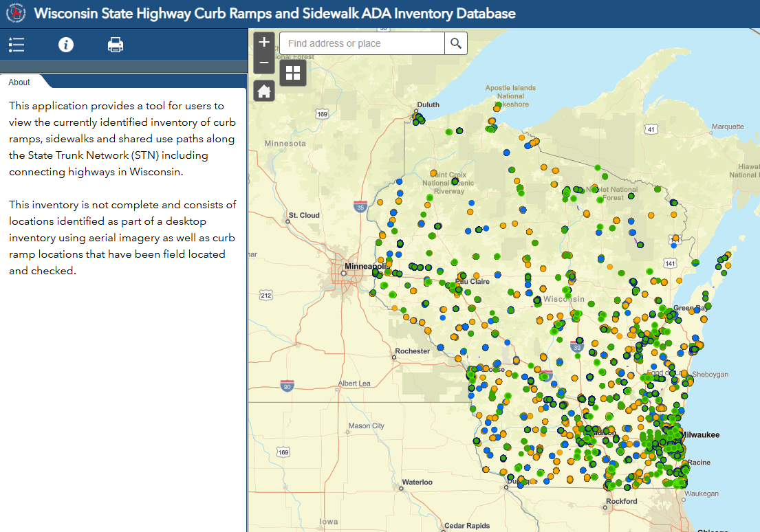Click the Waukegan label on map

[702, 494]
